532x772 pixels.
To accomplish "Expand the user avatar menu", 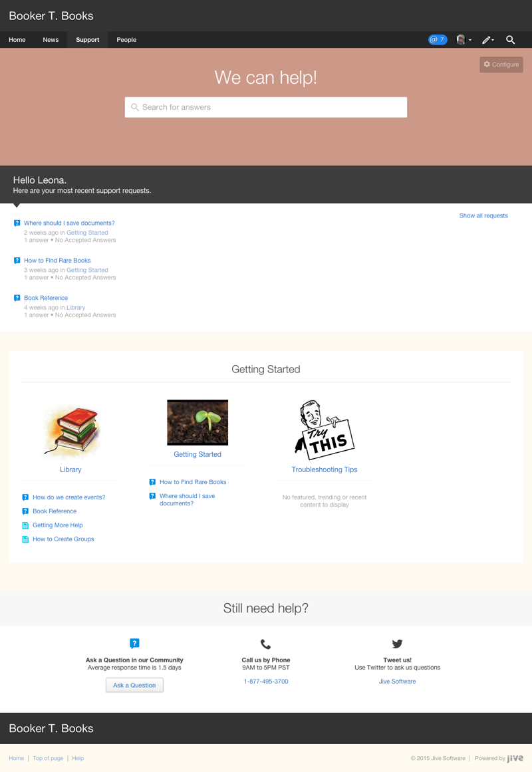I will pos(464,40).
